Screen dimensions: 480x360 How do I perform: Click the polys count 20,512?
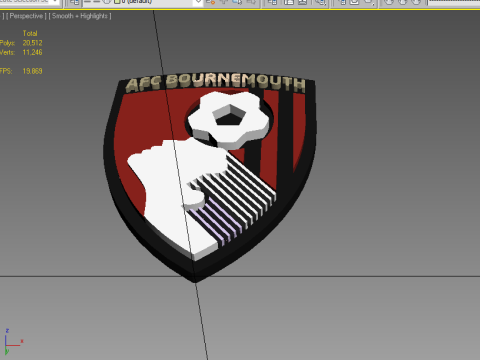(x=32, y=43)
